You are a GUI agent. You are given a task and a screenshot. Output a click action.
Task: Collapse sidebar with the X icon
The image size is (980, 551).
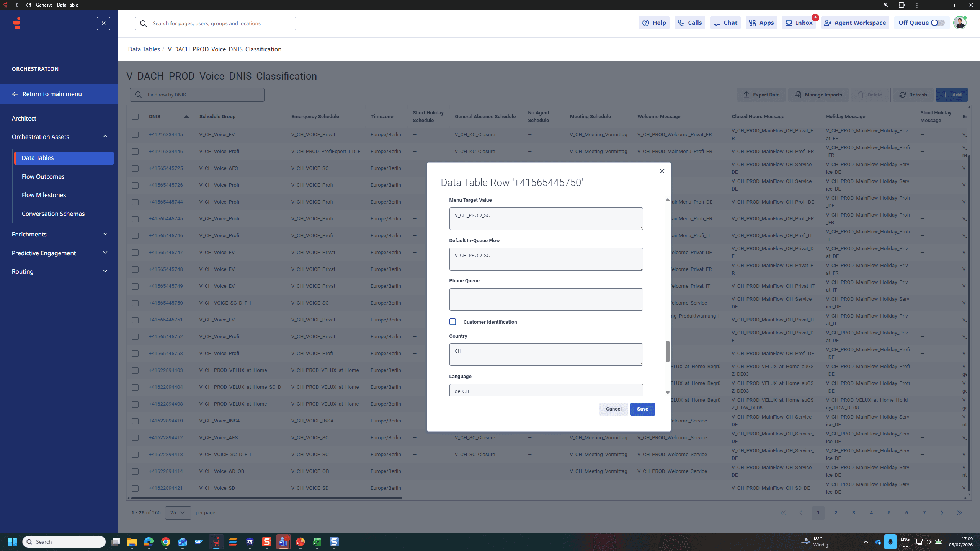(x=103, y=23)
